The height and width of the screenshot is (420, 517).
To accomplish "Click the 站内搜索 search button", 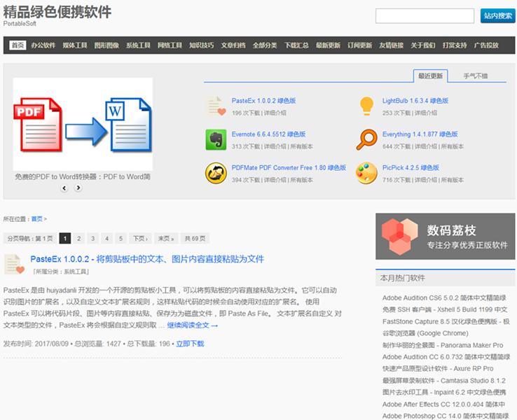I will click(497, 16).
